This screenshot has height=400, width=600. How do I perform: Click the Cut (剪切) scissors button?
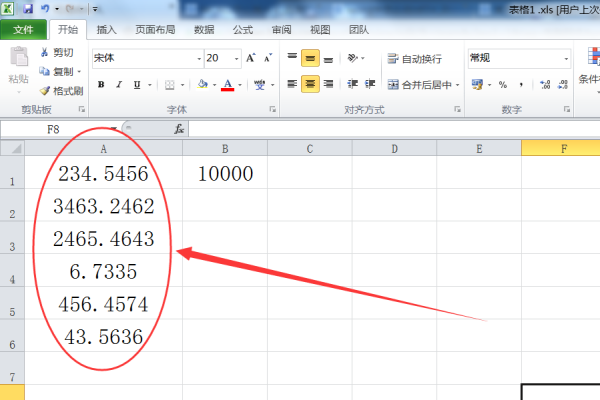click(x=57, y=52)
